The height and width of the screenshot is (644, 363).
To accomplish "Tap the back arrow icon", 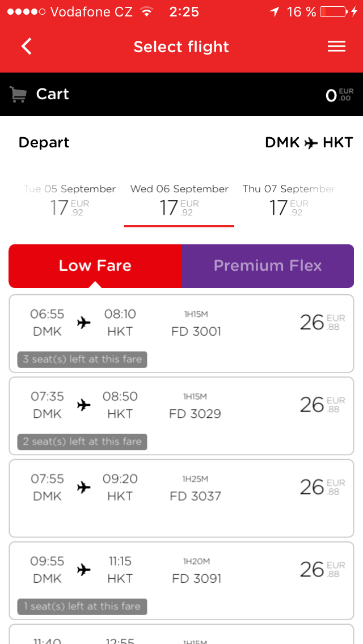I will (x=26, y=46).
